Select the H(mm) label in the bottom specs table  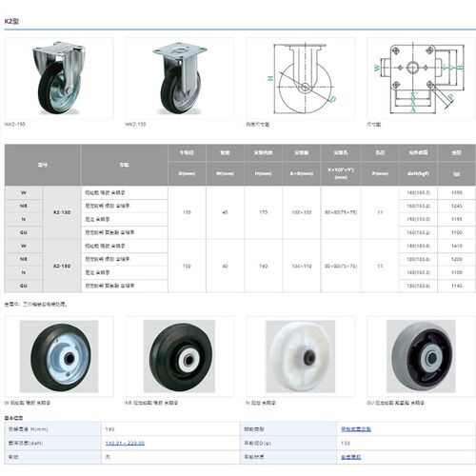tap(52, 429)
